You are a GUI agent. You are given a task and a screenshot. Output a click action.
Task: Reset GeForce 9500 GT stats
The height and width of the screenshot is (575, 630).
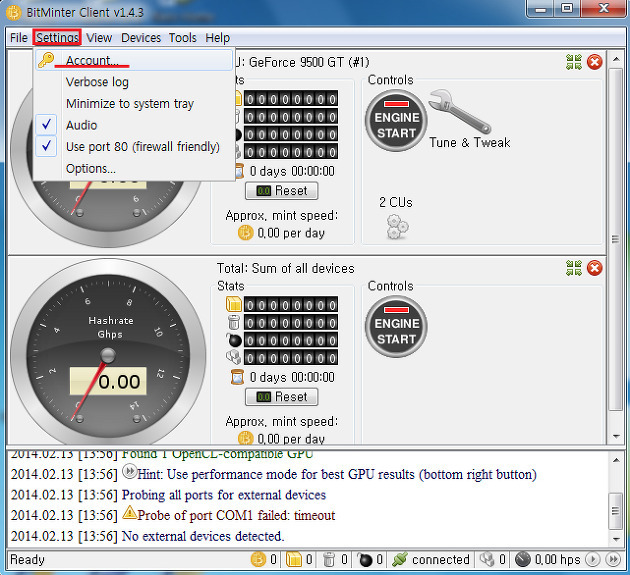click(282, 191)
